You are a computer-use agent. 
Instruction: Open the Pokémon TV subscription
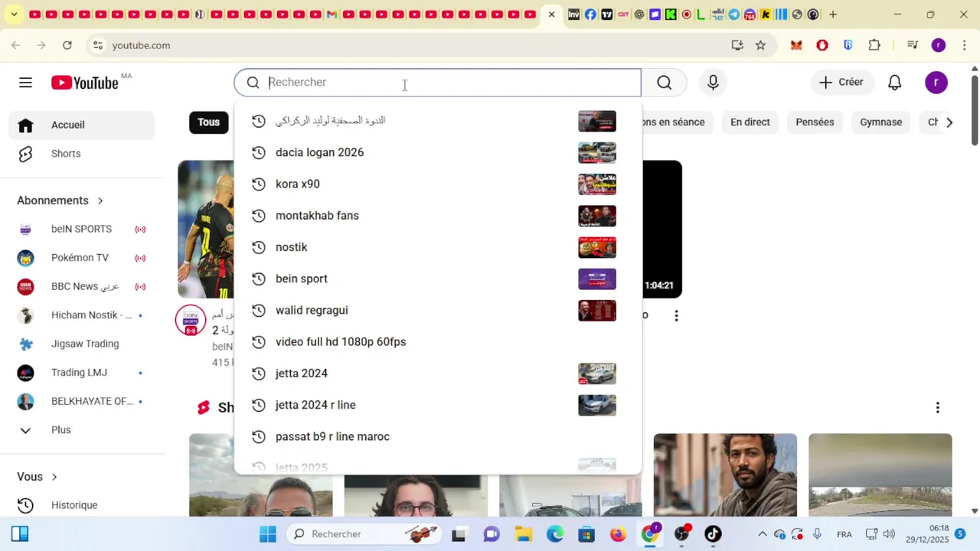point(82,258)
